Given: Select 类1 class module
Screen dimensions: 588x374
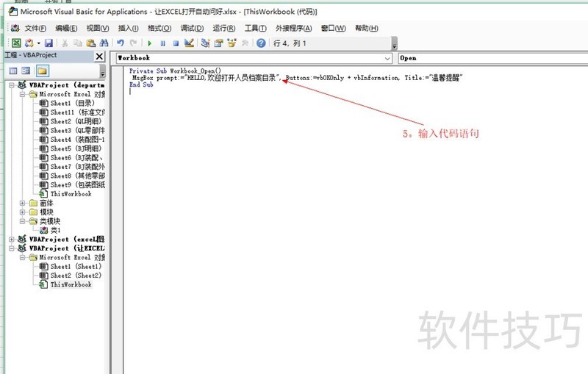Looking at the screenshot, I should coord(56,230).
